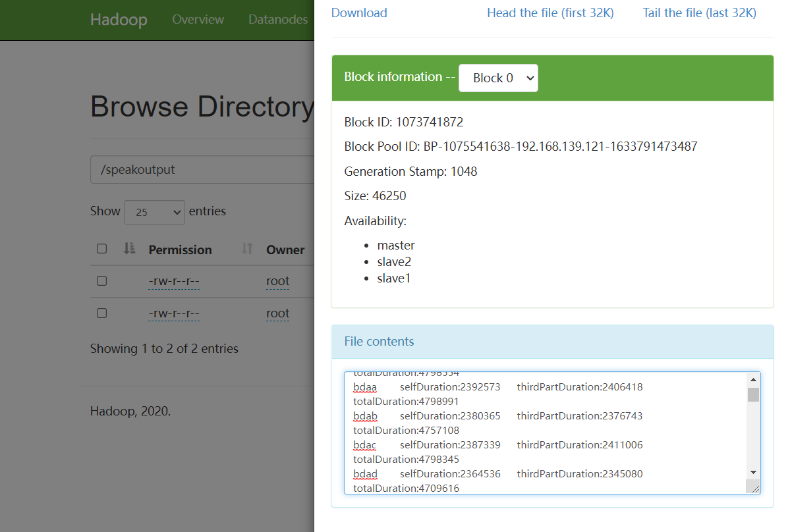Click the Block ID: 1073741872 text
Image resolution: width=790 pixels, height=532 pixels.
pyautogui.click(x=403, y=122)
